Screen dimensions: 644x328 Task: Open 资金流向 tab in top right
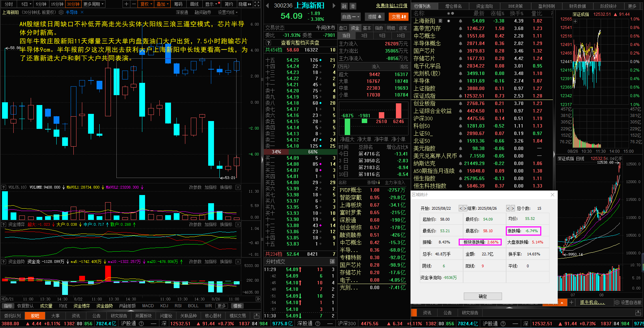click(485, 6)
